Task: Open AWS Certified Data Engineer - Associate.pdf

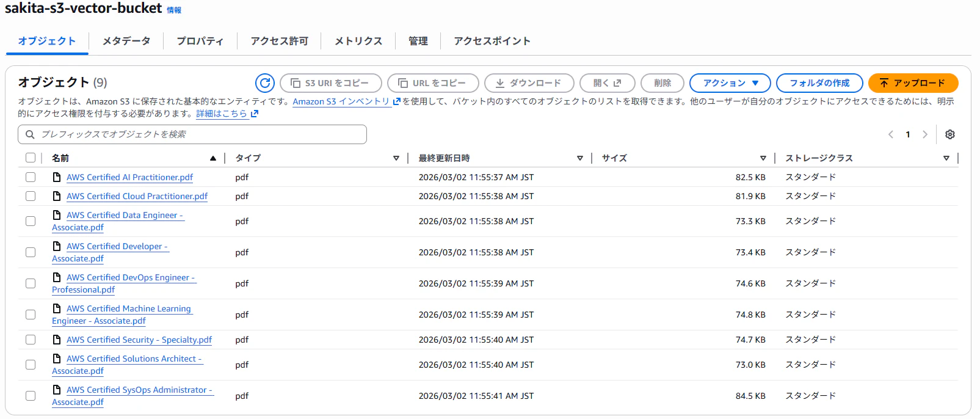Action: click(118, 221)
